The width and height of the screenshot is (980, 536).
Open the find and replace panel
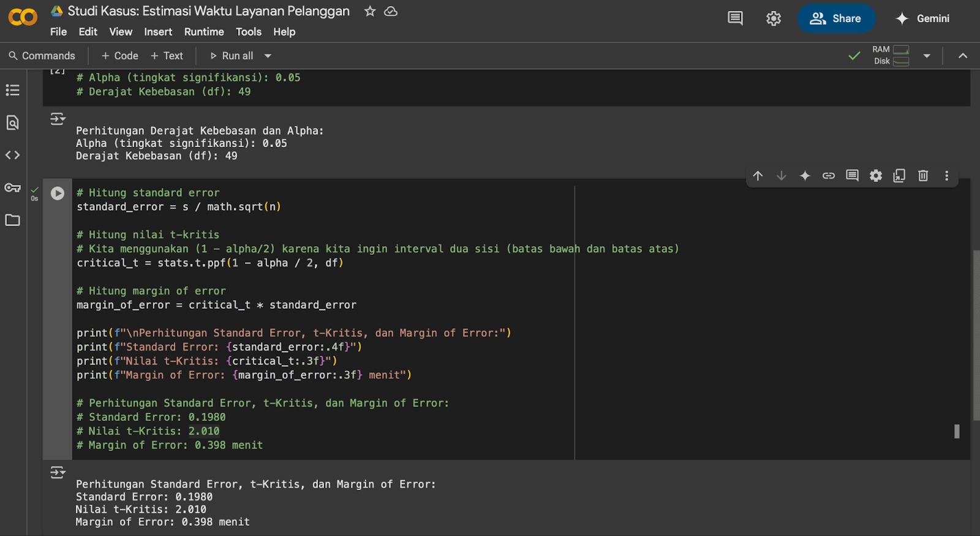pos(12,123)
